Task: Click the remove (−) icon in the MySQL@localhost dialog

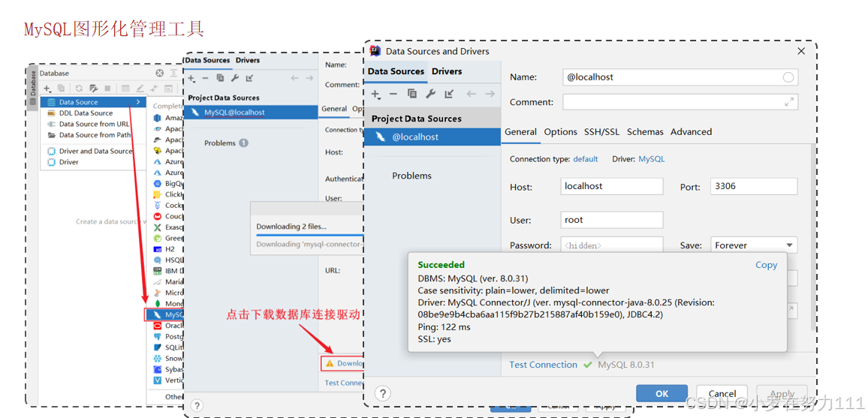Action: point(206,79)
